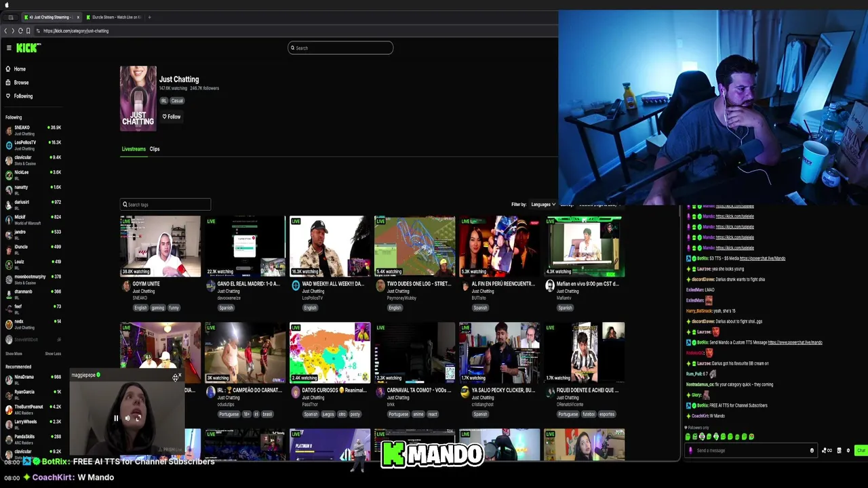Image resolution: width=868 pixels, height=488 pixels.
Task: Click the maggiepepe channel name in mini player
Action: (x=83, y=375)
